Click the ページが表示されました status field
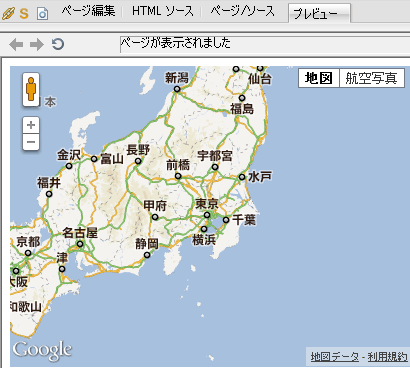Image resolution: width=410 pixels, height=368 pixels. (x=265, y=44)
